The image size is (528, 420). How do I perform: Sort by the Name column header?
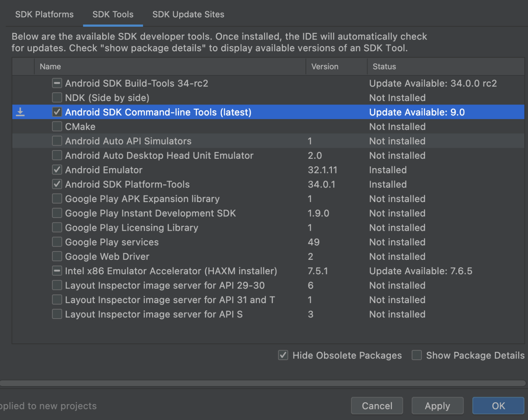tap(170, 66)
